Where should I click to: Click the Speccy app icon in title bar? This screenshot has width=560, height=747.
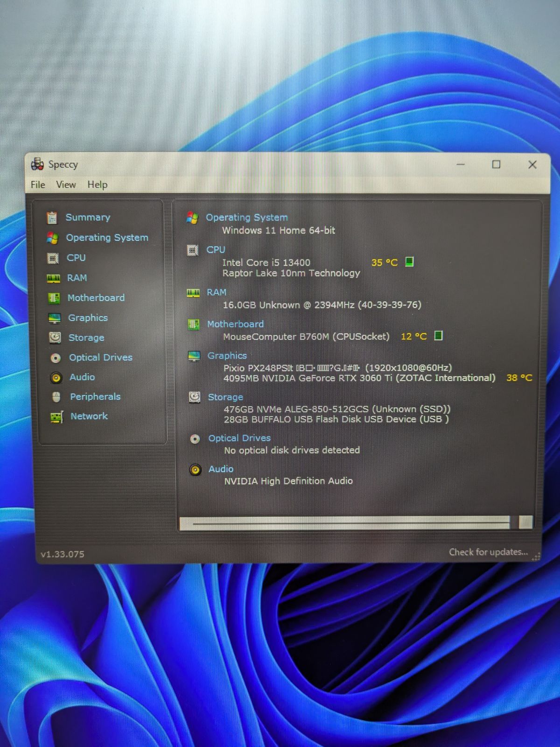pyautogui.click(x=37, y=164)
